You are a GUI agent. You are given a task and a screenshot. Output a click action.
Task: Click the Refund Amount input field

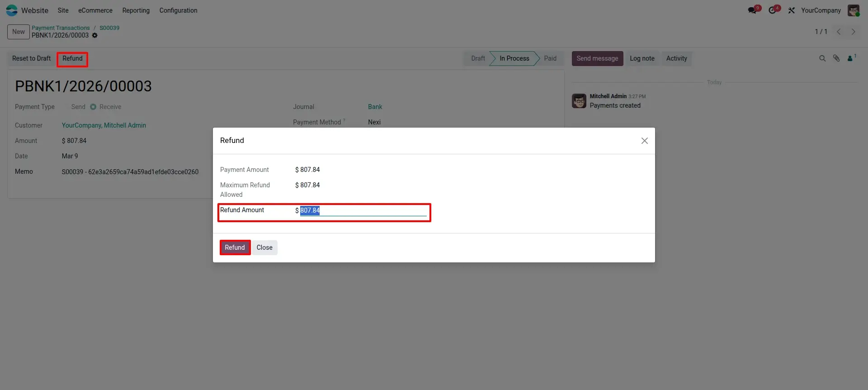click(363, 210)
